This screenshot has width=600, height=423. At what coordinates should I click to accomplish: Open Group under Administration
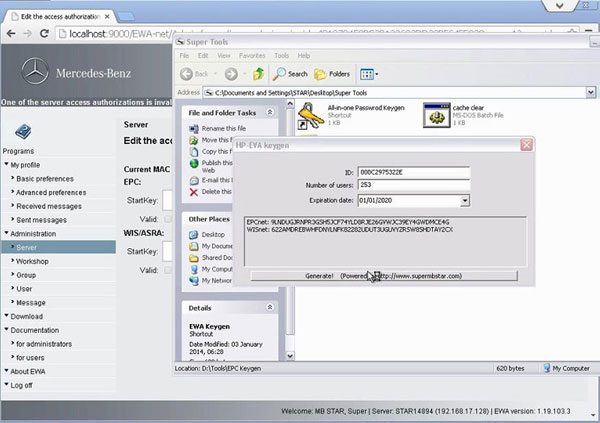click(26, 275)
